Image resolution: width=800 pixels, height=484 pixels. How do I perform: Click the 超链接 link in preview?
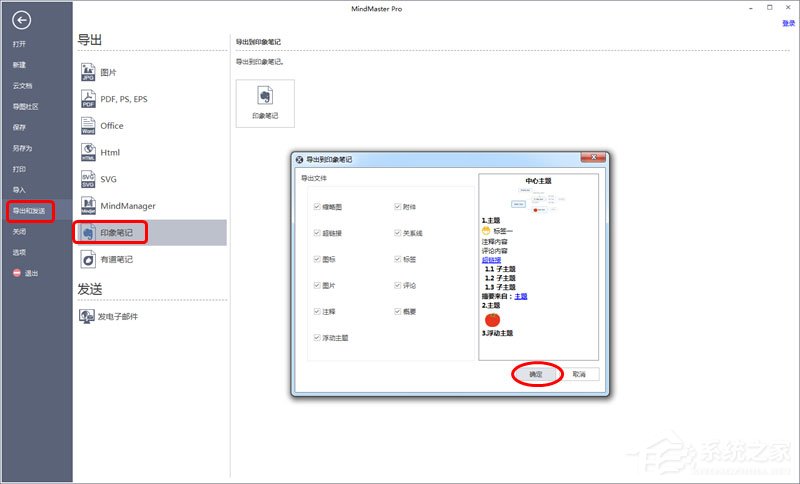(491, 260)
